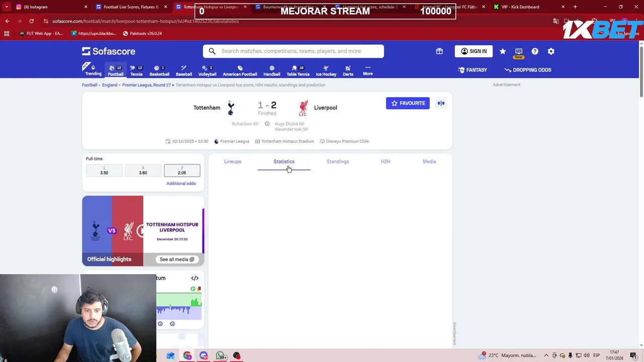The height and width of the screenshot is (362, 644).
Task: Open Paletools v26.0.24 bookmark
Action: pyautogui.click(x=142, y=33)
